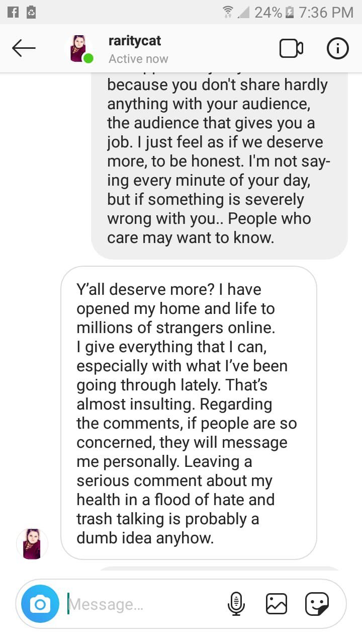Open the sticker picker icon
Screen dimensions: 362x644
[317, 604]
